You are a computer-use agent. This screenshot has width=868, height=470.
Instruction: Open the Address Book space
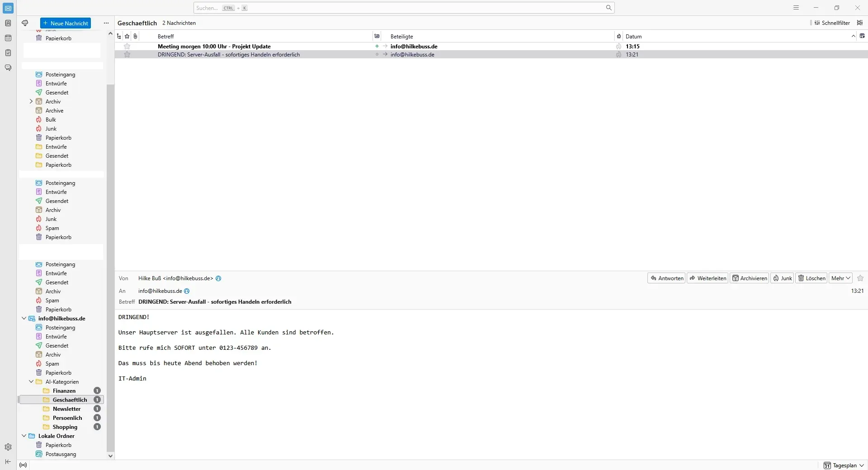tap(8, 23)
